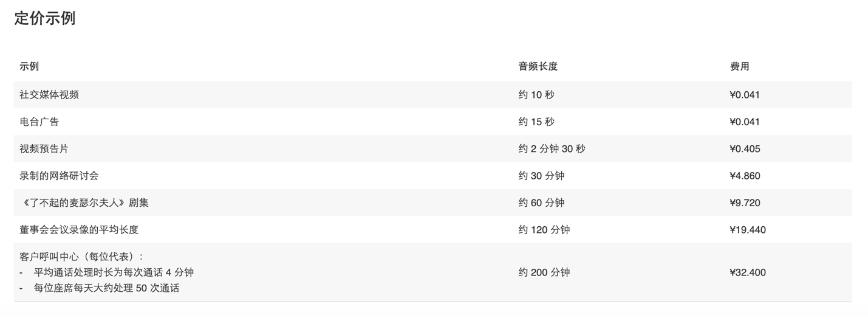
Task: Select the 示例 column header
Action: (x=29, y=66)
